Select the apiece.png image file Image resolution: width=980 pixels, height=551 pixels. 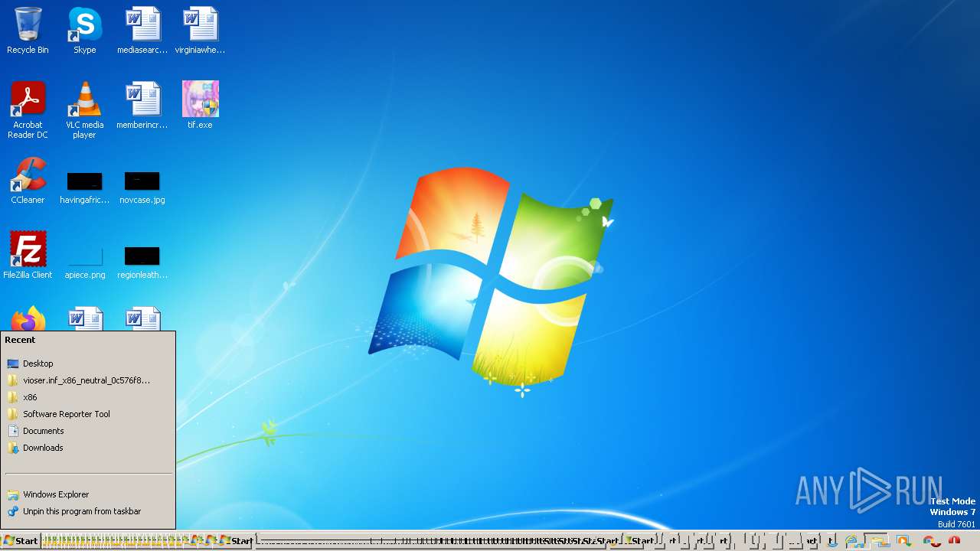tap(84, 262)
